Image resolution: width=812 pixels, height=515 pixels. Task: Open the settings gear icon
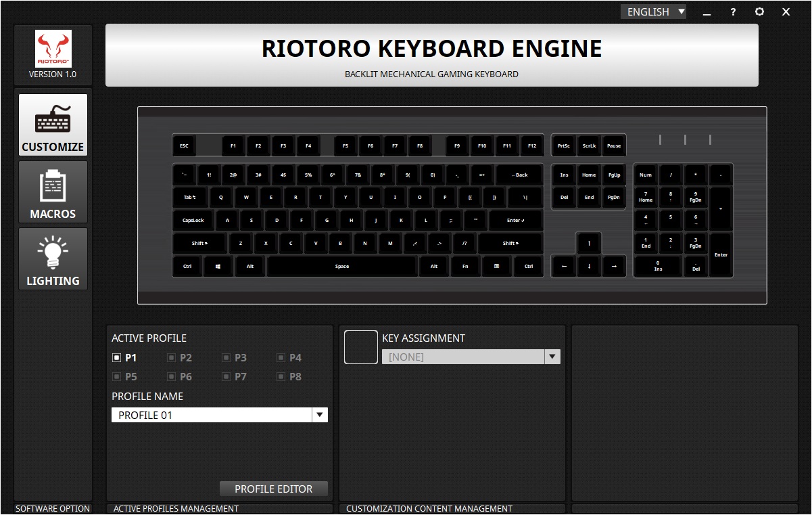759,12
